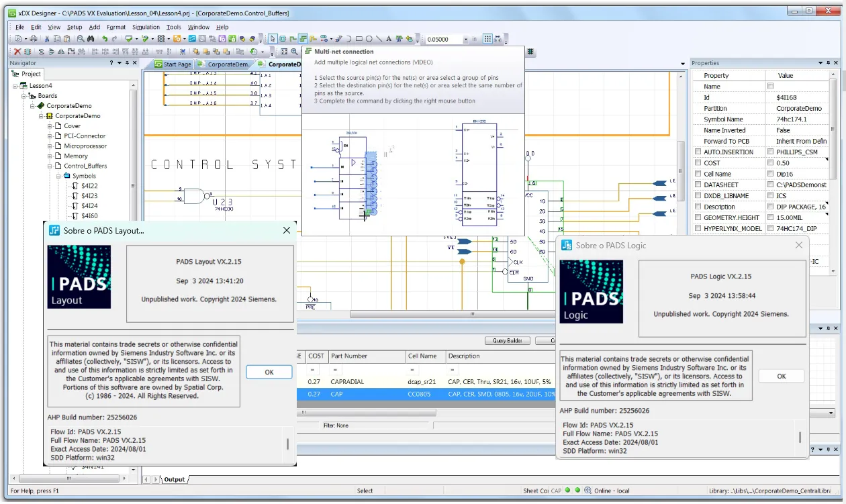Click the Print icon in toolbar
The image size is (846, 504).
coord(34,39)
